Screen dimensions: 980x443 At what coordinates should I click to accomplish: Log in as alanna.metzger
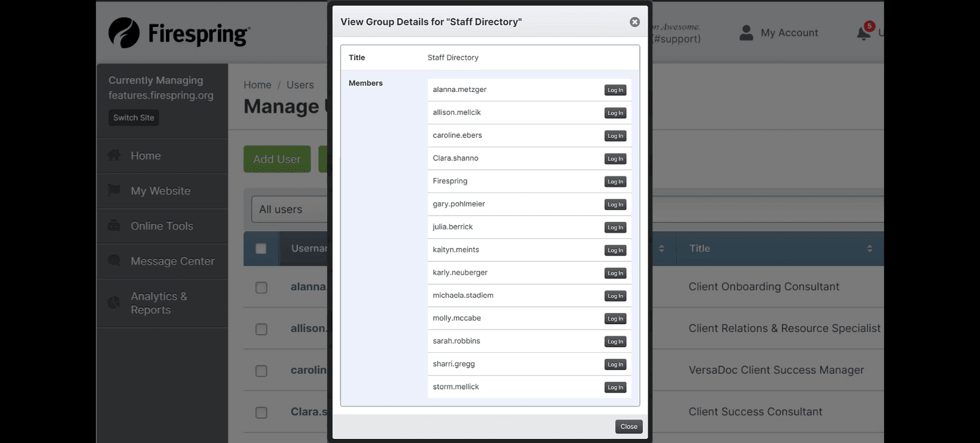(x=615, y=90)
